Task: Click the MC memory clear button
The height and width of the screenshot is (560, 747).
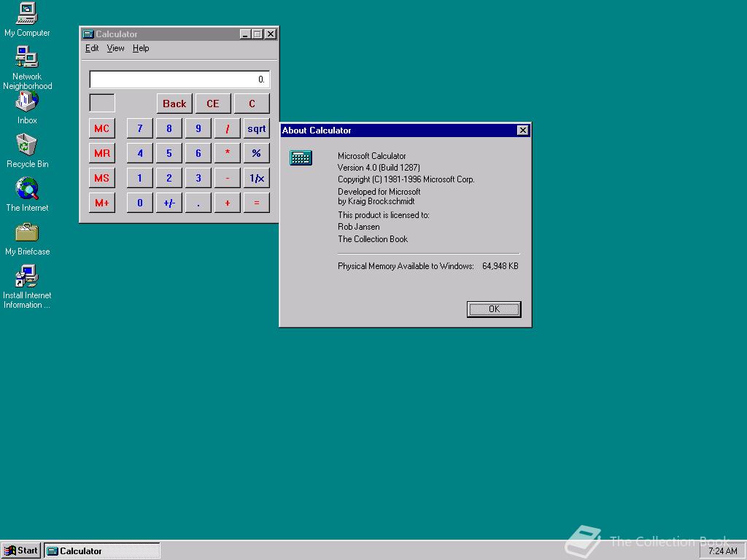Action: click(102, 128)
